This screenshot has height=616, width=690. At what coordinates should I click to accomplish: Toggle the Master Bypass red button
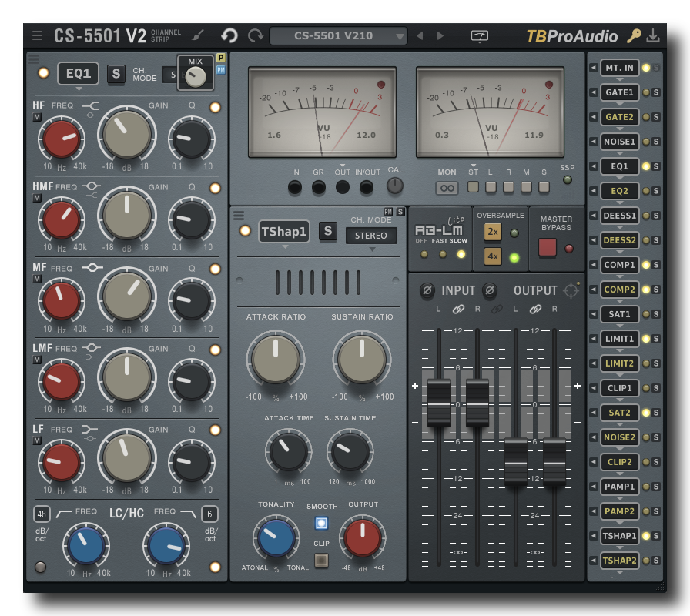547,247
